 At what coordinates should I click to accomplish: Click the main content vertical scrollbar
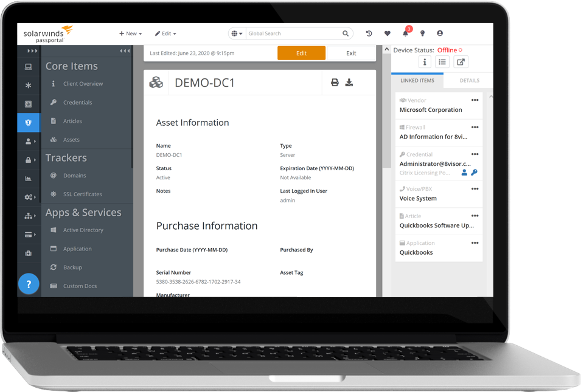387,111
